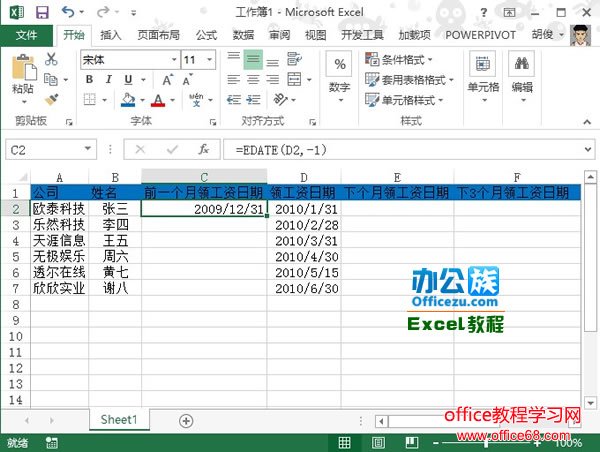This screenshot has height=452, width=600.
Task: Click Merge and Center icon
Action: coord(294,79)
